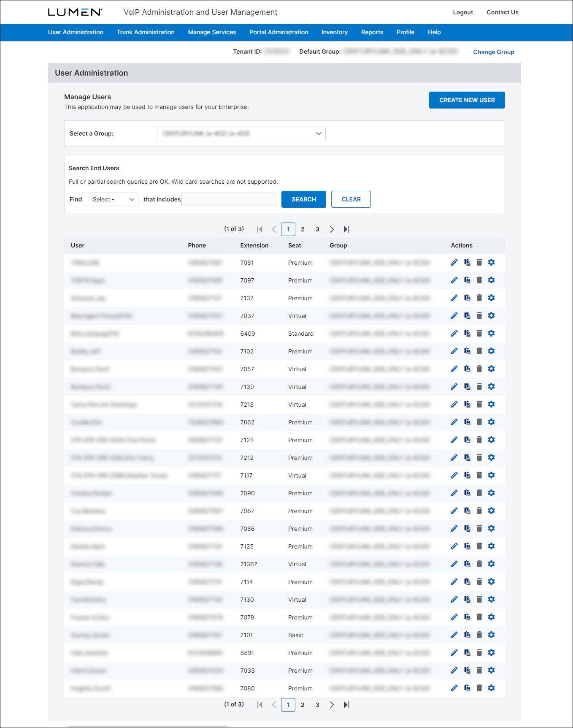
Task: Go to page 3 in top pager
Action: pos(317,229)
